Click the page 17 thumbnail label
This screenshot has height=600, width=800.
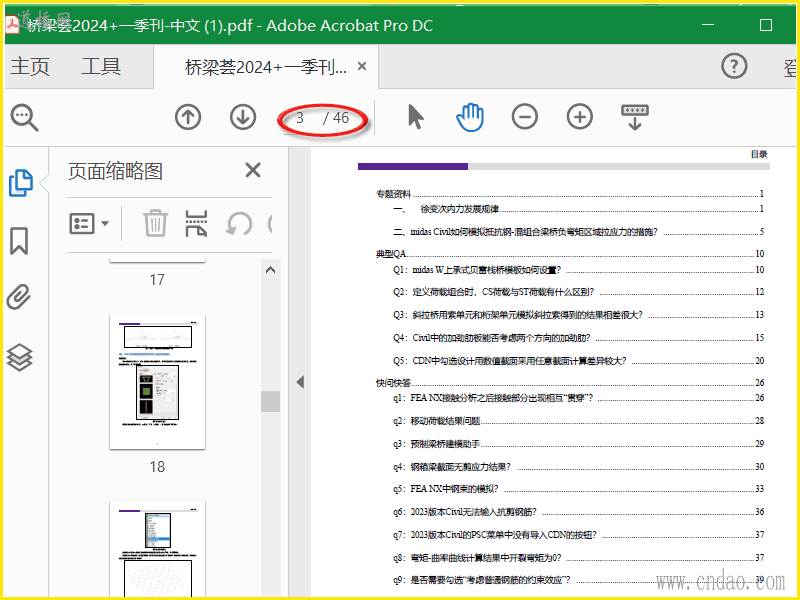[x=157, y=280]
